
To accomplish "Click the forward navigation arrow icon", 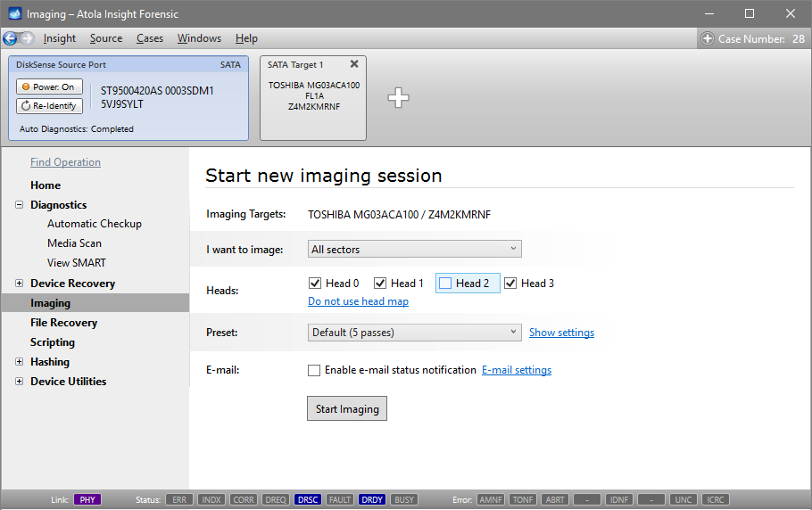I will 27,38.
